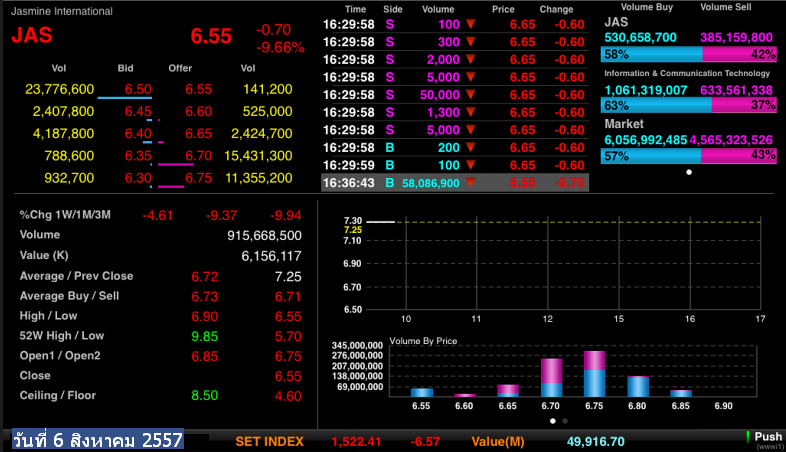The image size is (786, 452).
Task: Click the sector buy volume 1,061,319,007
Action: [x=646, y=90]
